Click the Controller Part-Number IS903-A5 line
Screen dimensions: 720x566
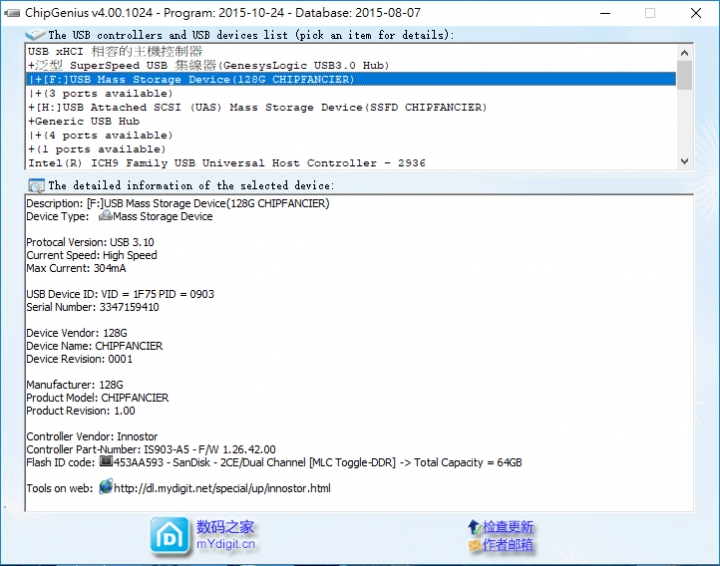tap(151, 449)
